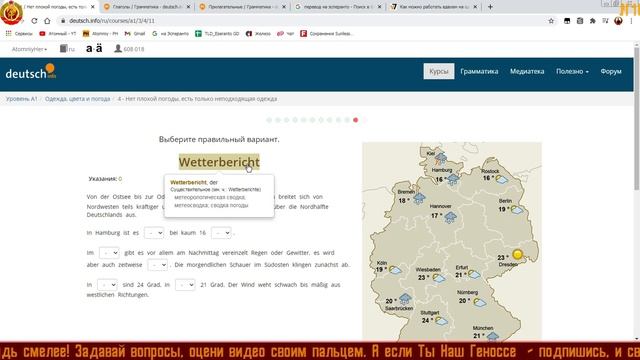
Task: Click 'Wetterbericht, der' in the tooltip
Action: point(194,182)
